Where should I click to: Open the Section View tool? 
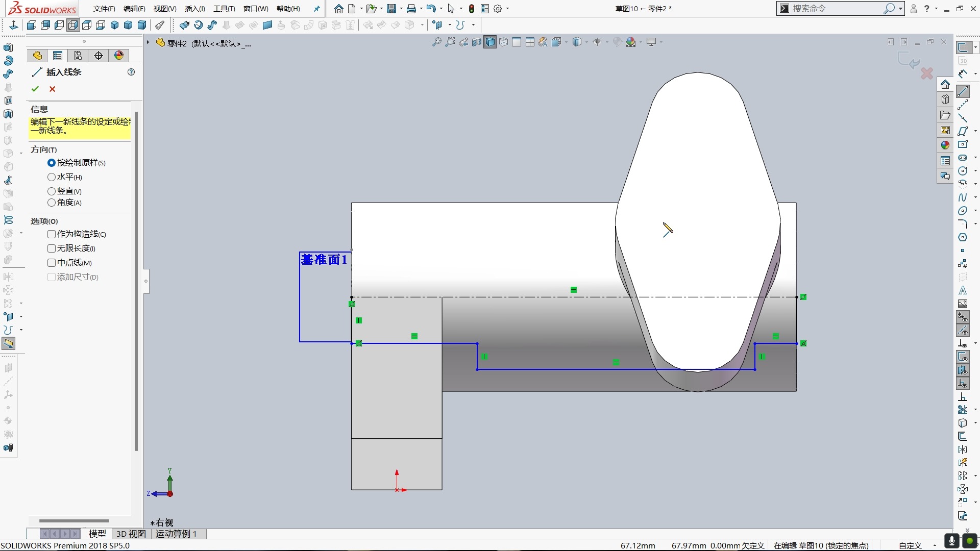click(x=476, y=42)
